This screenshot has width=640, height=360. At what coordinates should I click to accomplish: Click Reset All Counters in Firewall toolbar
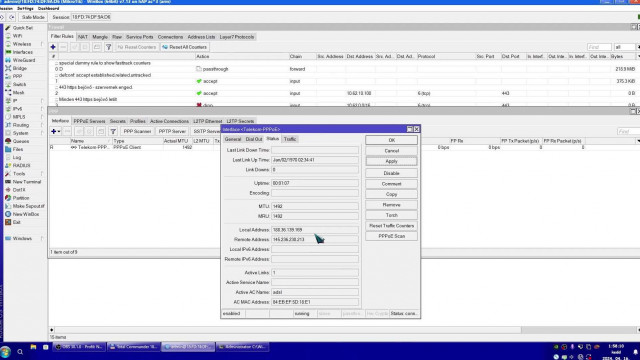tap(185, 47)
